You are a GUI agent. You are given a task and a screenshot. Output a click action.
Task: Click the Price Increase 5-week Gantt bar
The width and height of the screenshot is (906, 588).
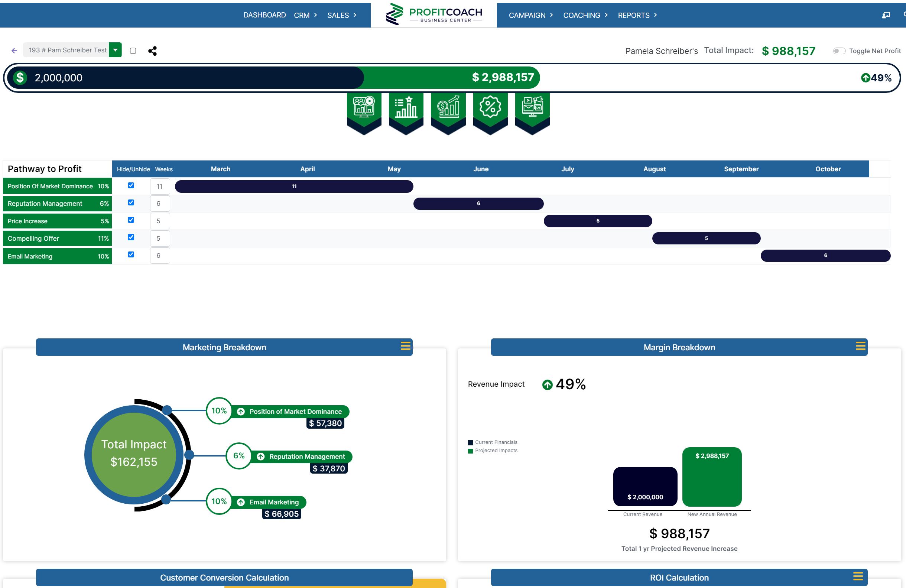(x=598, y=221)
